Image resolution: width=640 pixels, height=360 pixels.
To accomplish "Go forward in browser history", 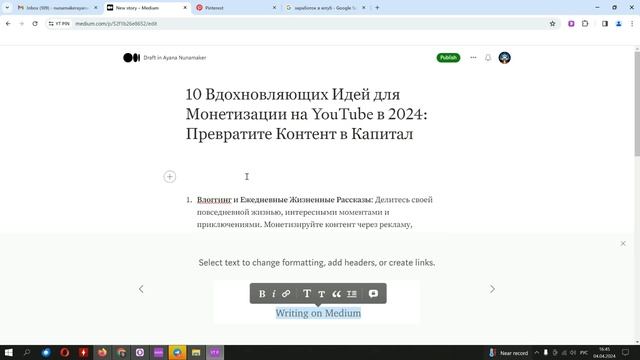I will [x=22, y=24].
